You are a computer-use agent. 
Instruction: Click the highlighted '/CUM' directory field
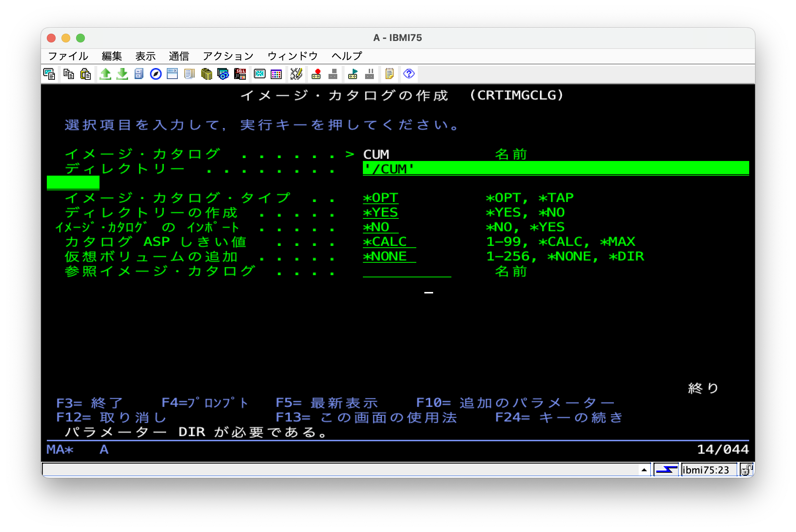click(555, 169)
